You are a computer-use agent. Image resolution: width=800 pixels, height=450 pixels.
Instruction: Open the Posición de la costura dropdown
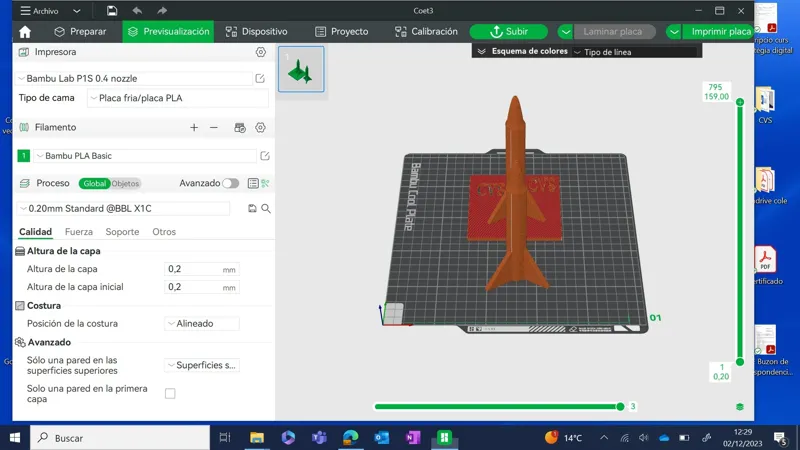202,323
